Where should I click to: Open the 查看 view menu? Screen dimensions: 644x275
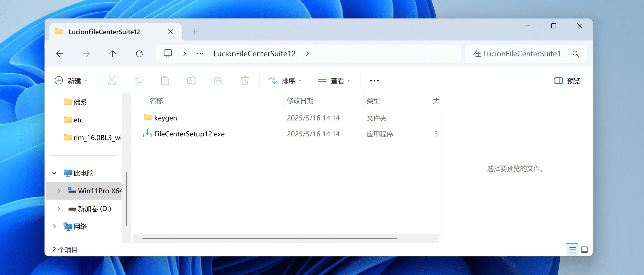(x=334, y=81)
